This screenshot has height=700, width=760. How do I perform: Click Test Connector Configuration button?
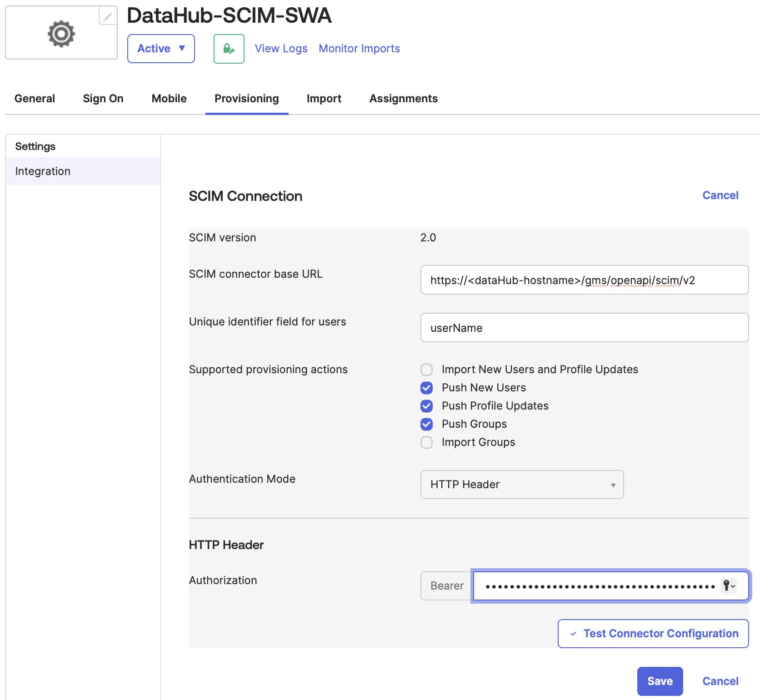(653, 634)
